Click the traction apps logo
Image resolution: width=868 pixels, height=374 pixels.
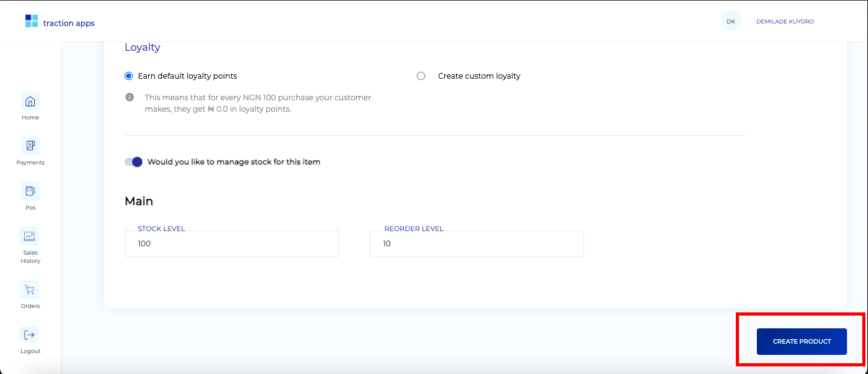(x=59, y=21)
